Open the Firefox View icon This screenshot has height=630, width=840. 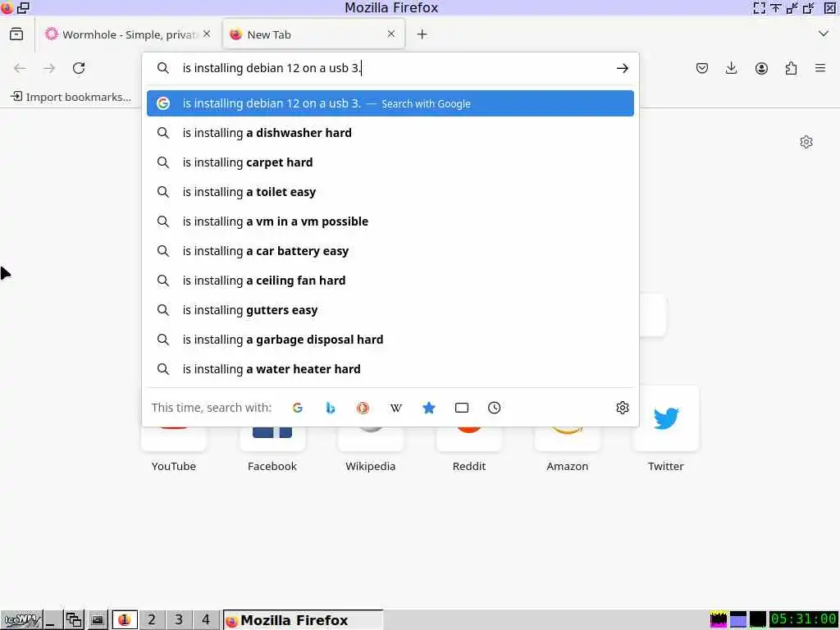(x=16, y=34)
